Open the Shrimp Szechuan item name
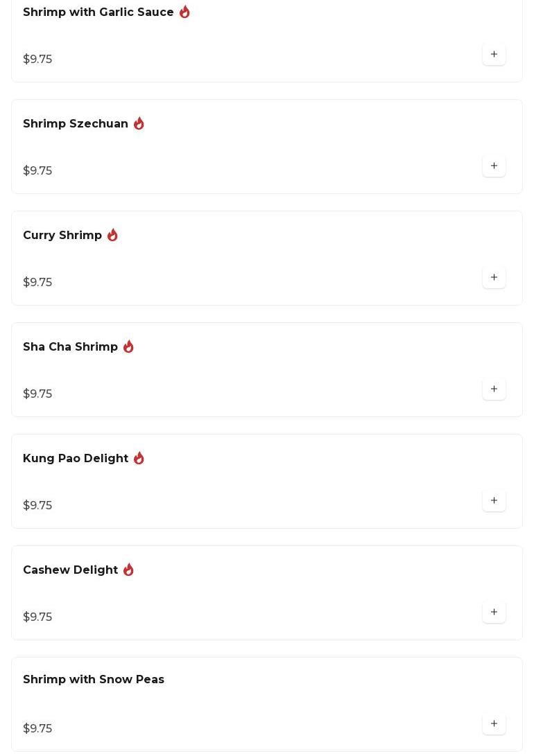Viewport: 534px width, 756px height. click(x=75, y=124)
